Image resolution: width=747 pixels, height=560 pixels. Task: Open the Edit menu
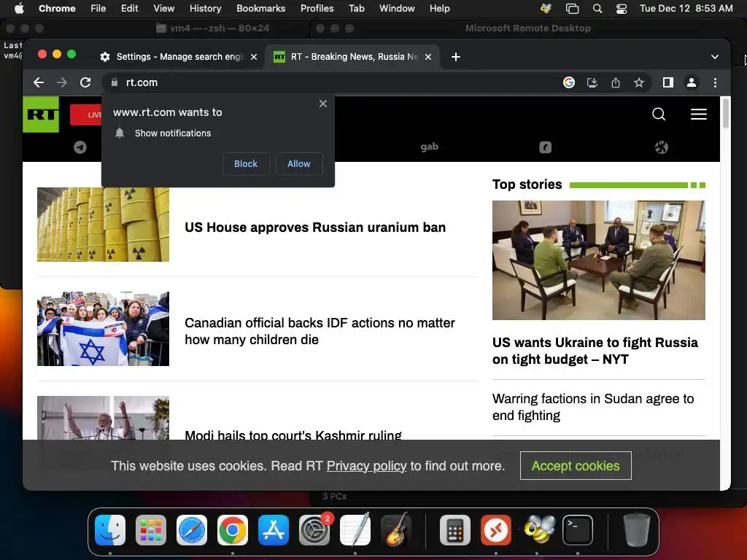tap(129, 8)
